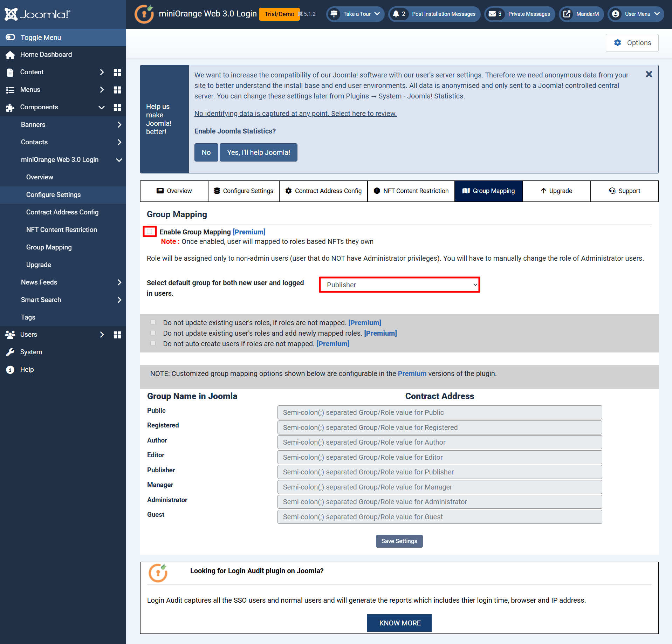Open the default group Publisher dropdown

[x=399, y=285]
